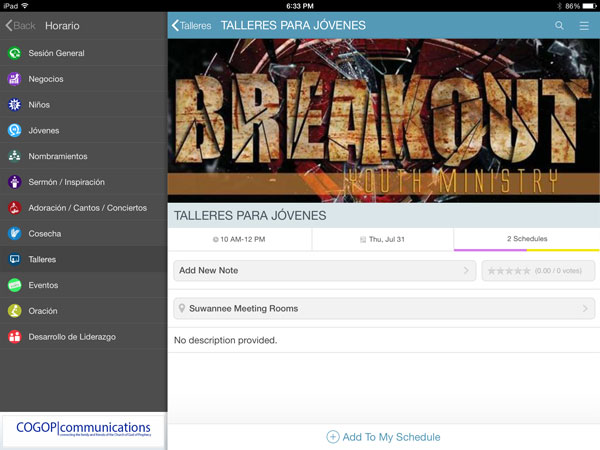Tap the clock icon beside 10 AM-12 PM

point(215,240)
